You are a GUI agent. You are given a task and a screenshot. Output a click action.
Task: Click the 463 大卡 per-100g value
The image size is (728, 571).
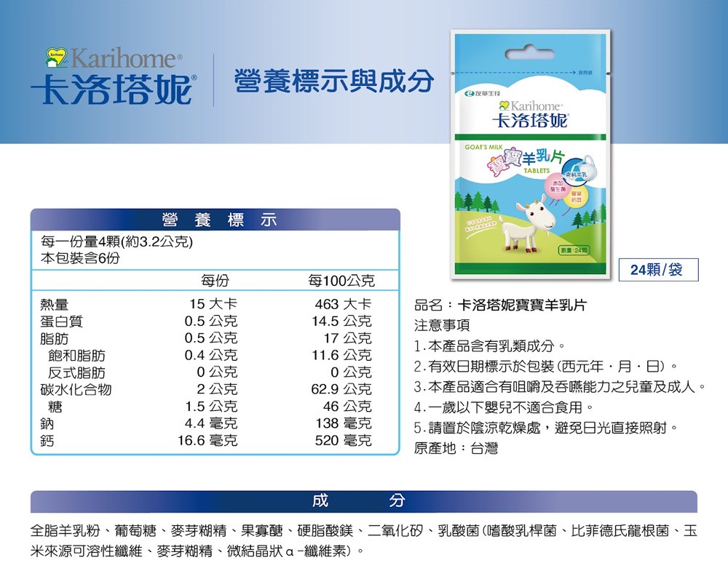(343, 304)
